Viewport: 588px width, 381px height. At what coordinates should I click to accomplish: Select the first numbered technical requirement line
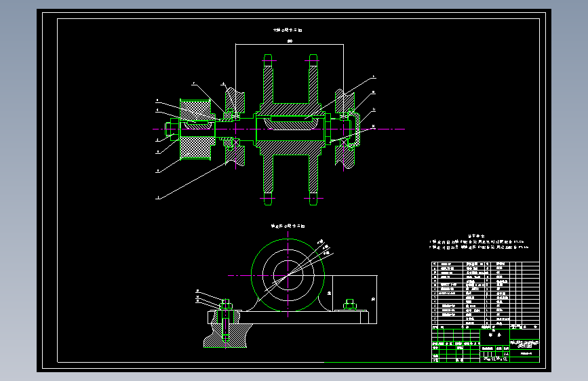[x=477, y=242]
